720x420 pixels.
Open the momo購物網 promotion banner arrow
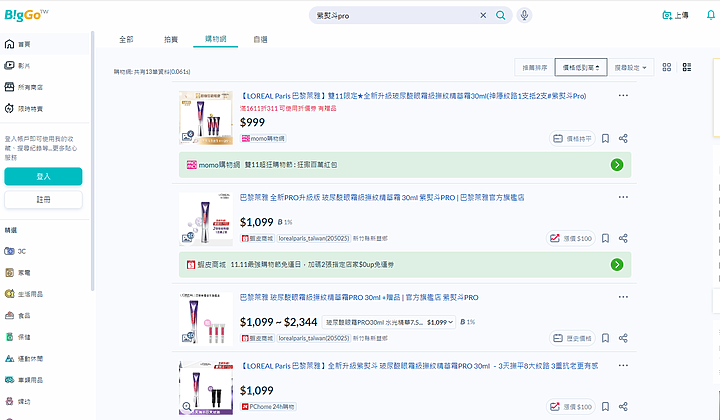tap(617, 165)
